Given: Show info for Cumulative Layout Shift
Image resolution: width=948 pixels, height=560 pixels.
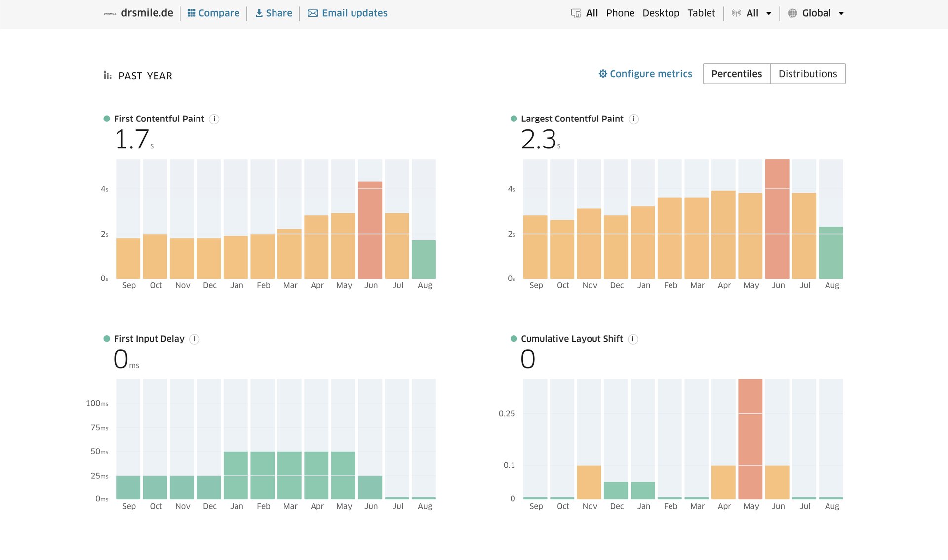Looking at the screenshot, I should 633,339.
